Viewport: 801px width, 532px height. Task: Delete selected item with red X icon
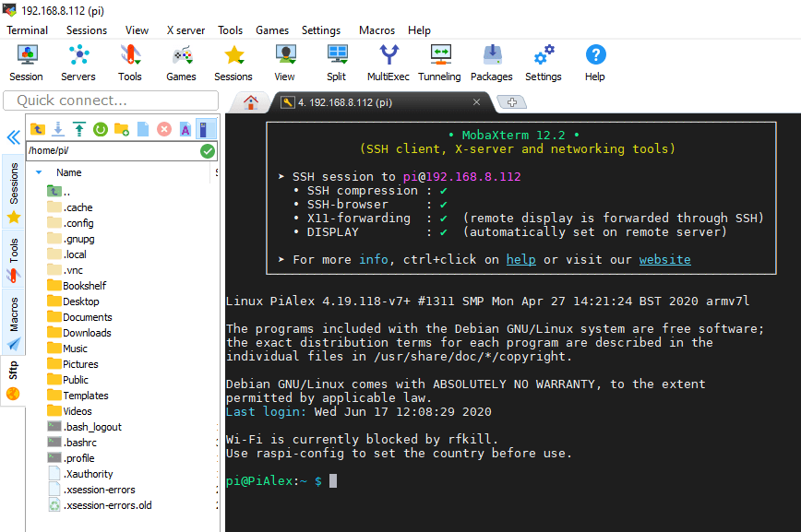(x=164, y=129)
